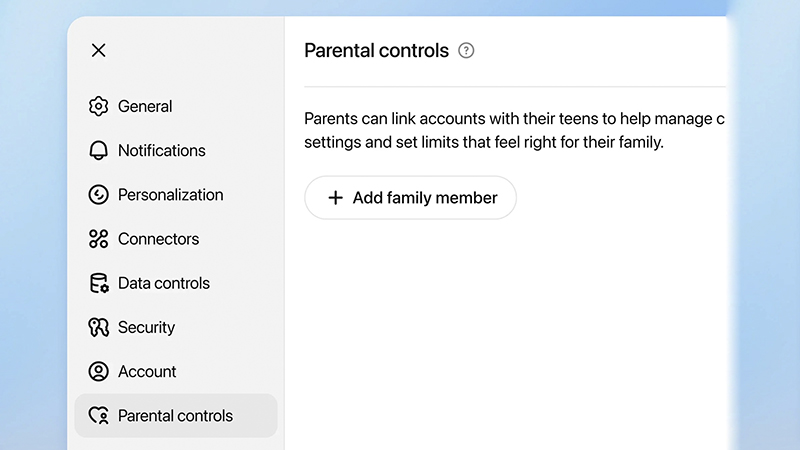
Task: Select the Security label in sidebar
Action: pyautogui.click(x=146, y=327)
